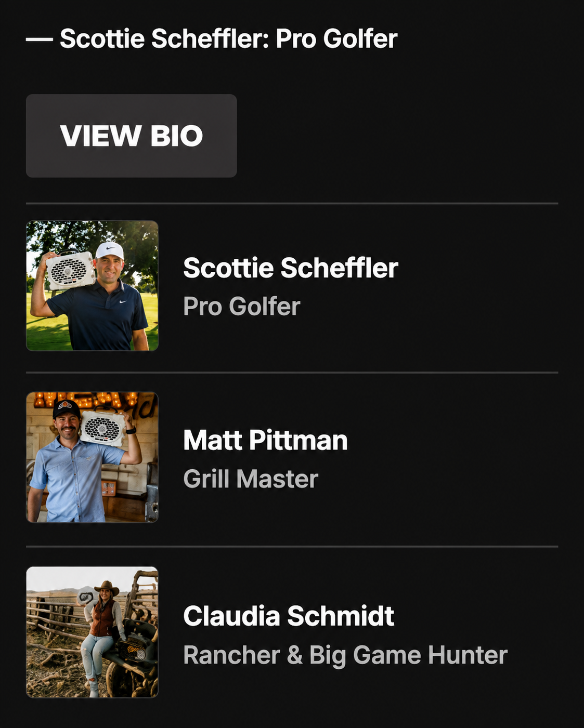
Task: Click the 'Scottie Scheffler: Pro Golfer' heading
Action: (x=229, y=38)
